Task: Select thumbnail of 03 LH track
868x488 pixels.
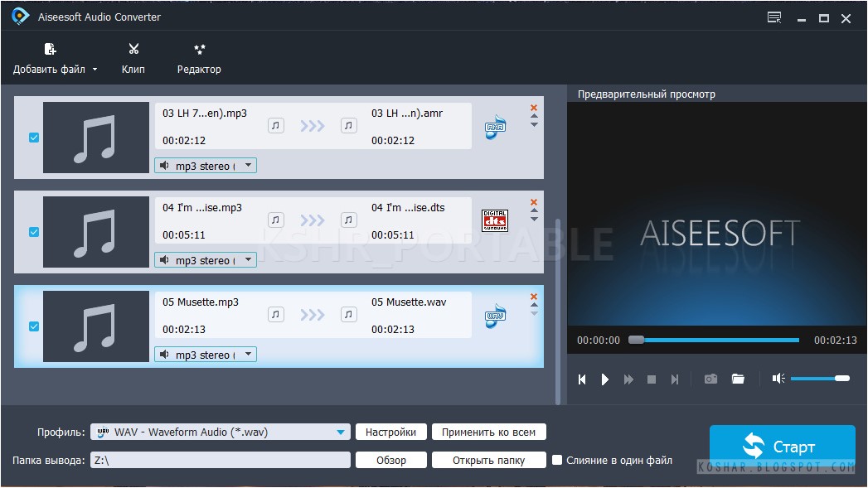Action: (x=96, y=138)
